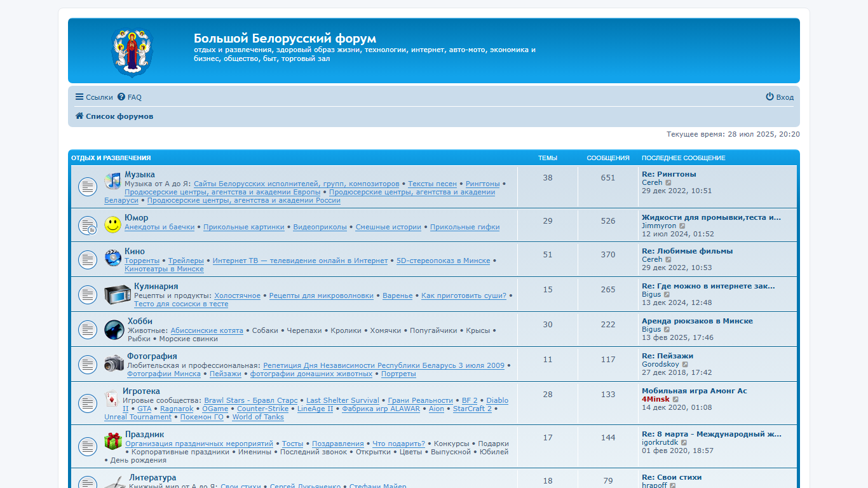Image resolution: width=868 pixels, height=488 pixels.
Task: Go to Список форумов home breadcrumb
Action: click(x=114, y=116)
